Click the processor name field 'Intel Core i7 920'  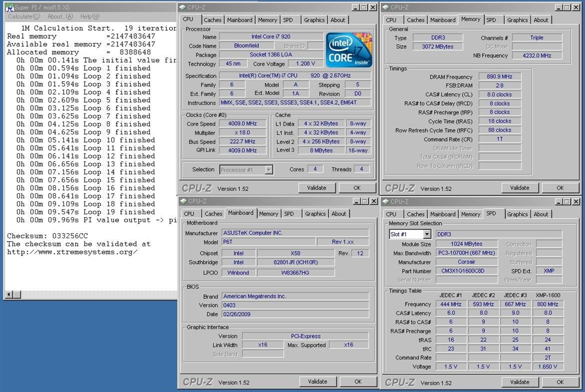coord(271,37)
